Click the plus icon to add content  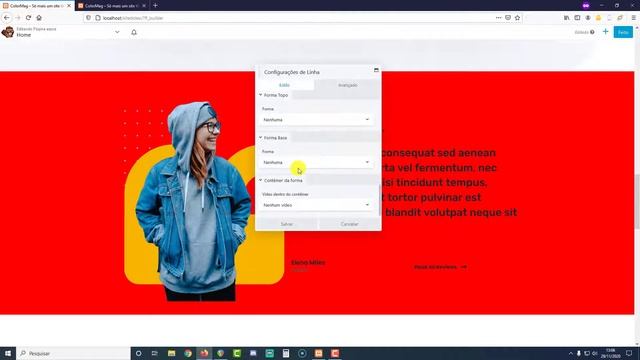pyautogui.click(x=605, y=32)
